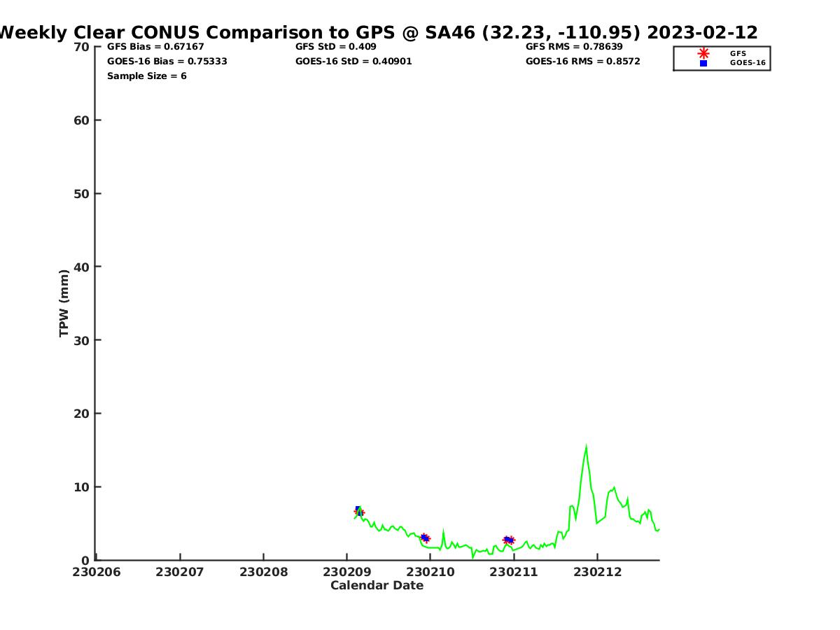This screenshot has height=630, width=840.
Task: Select the GFS legend label text
Action: (x=738, y=53)
